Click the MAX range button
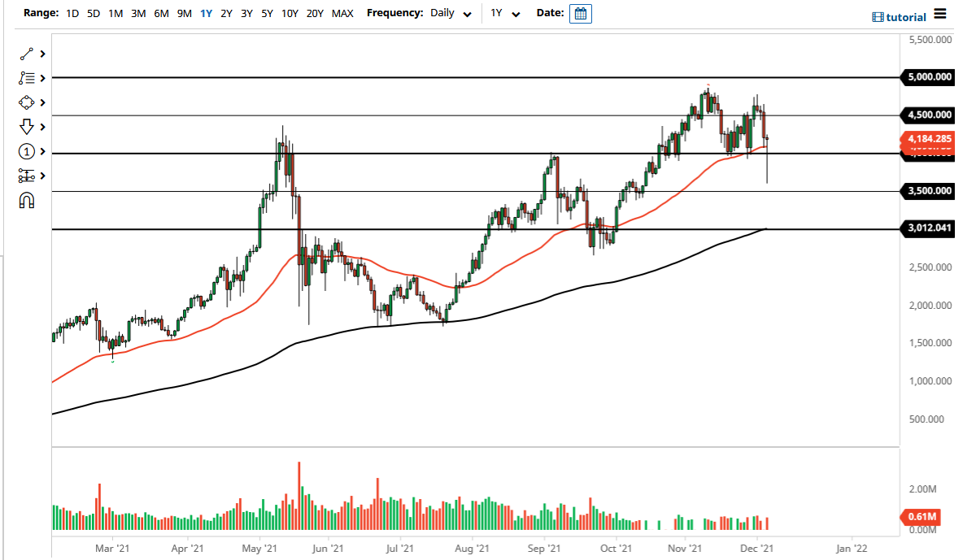Image resolution: width=963 pixels, height=560 pixels. [343, 13]
